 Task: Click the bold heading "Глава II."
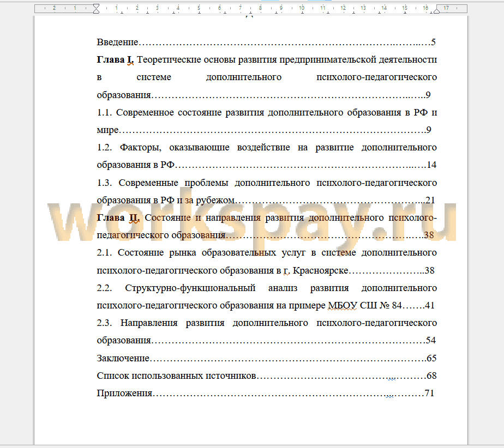pos(118,218)
